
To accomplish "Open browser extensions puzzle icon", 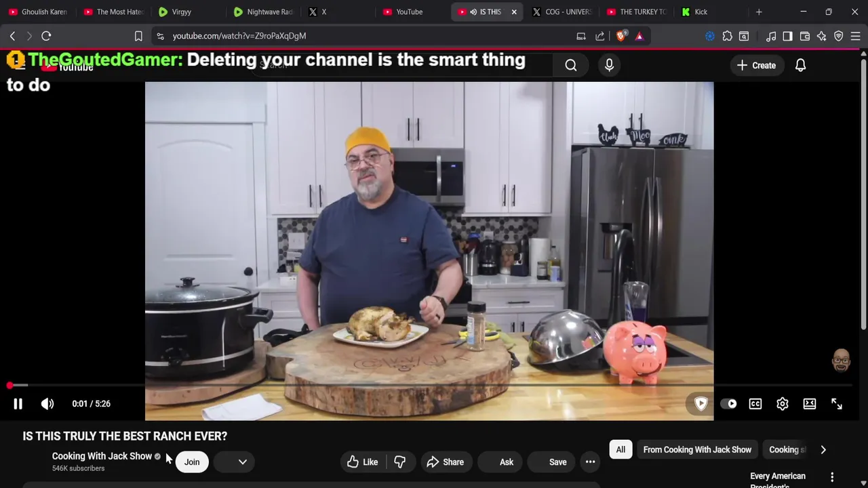I will (727, 36).
